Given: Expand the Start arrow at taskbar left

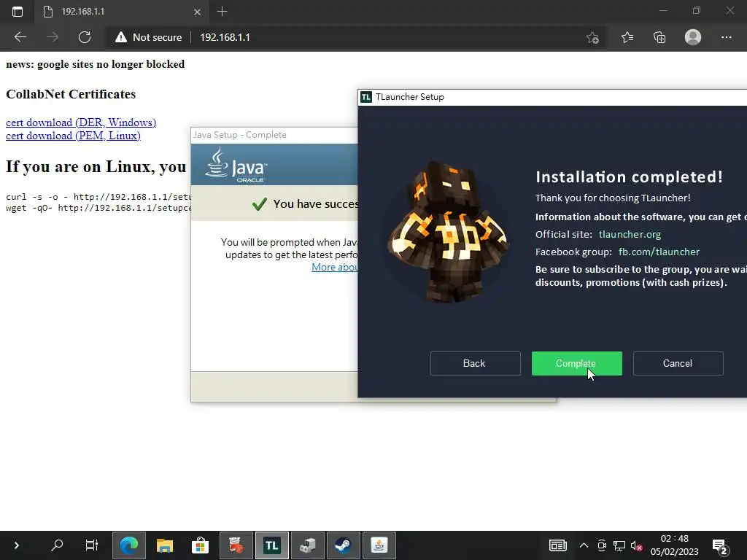Looking at the screenshot, I should pos(17,545).
